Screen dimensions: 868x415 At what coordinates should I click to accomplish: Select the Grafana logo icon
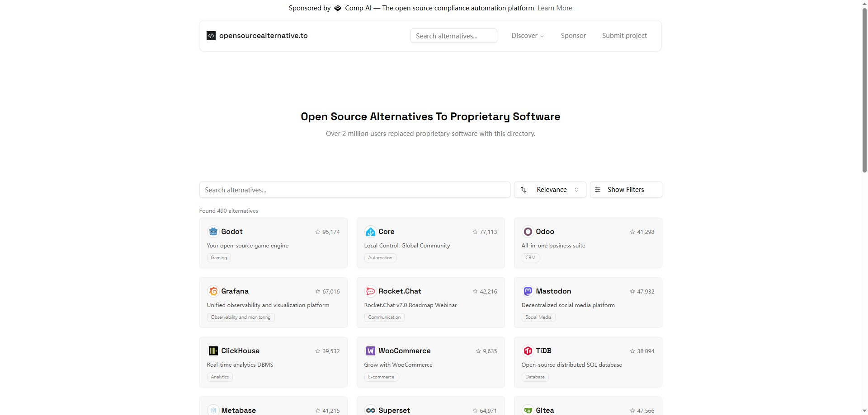[213, 291]
